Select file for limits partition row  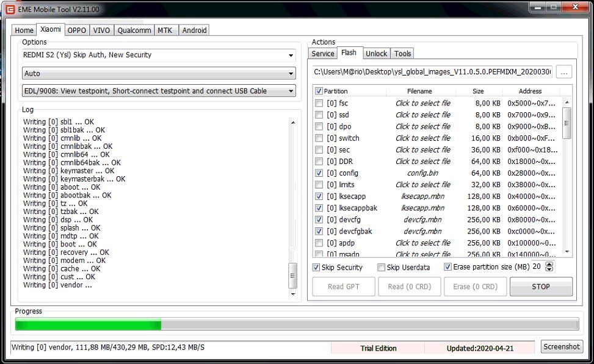[423, 185]
